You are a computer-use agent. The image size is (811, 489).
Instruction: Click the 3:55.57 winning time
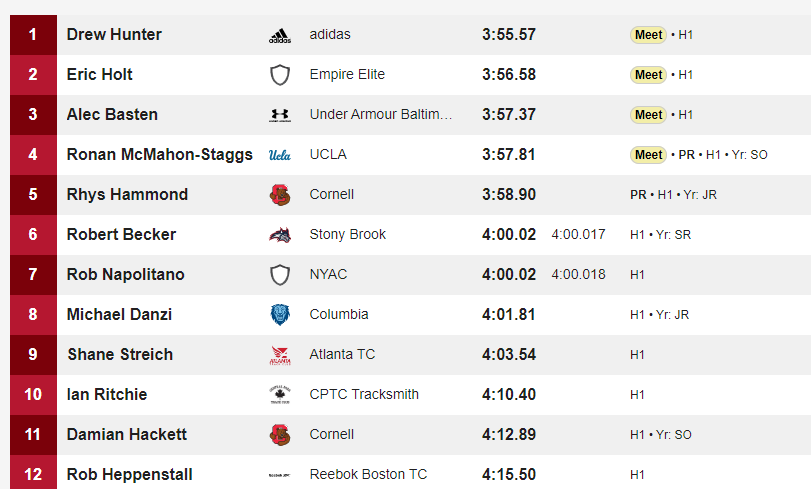509,35
